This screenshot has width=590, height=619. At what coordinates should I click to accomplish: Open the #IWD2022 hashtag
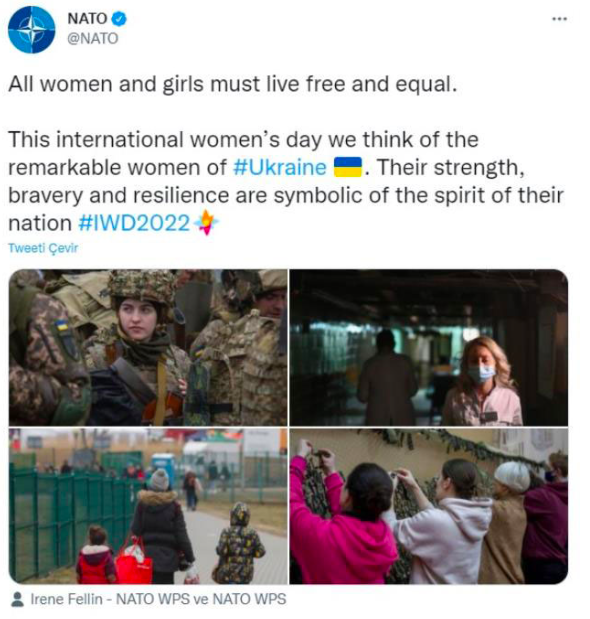point(134,223)
